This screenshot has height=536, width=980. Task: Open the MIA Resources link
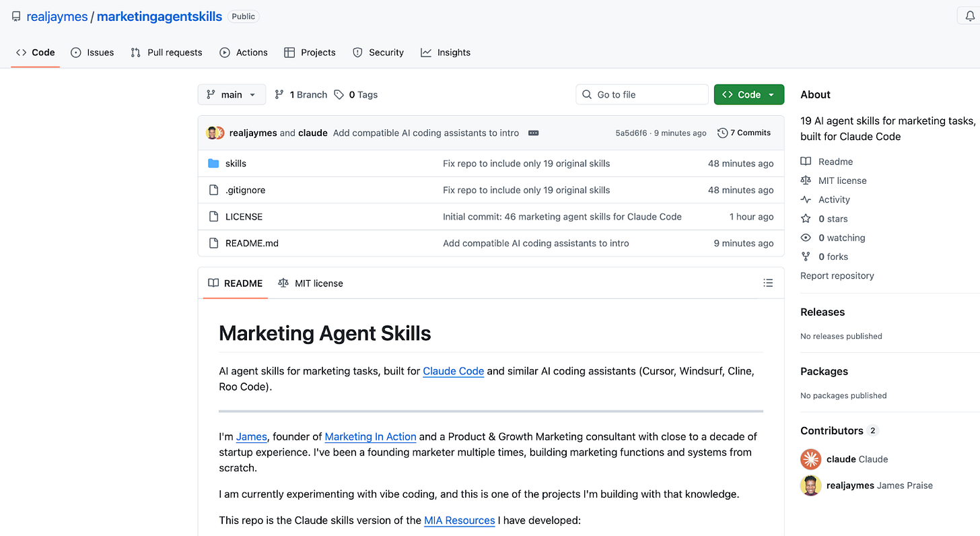tap(460, 521)
